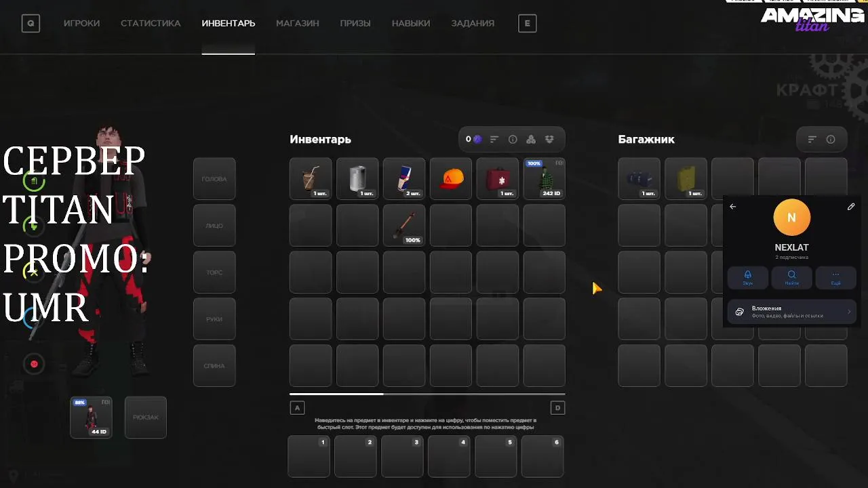Open the inventory info icon
The height and width of the screenshot is (488, 868).
click(x=513, y=140)
